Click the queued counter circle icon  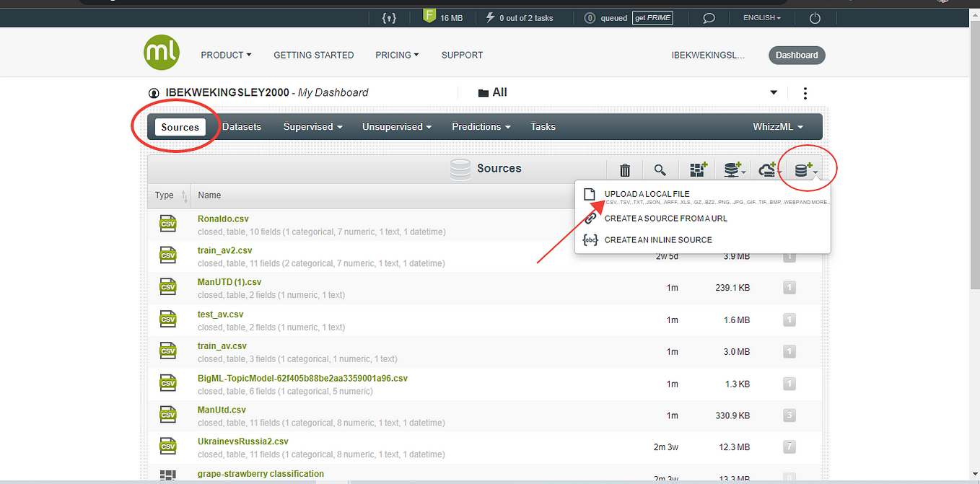(x=590, y=18)
